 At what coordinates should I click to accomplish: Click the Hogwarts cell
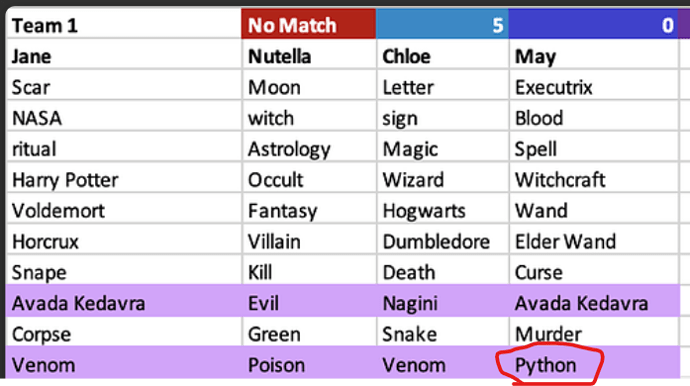click(x=442, y=208)
